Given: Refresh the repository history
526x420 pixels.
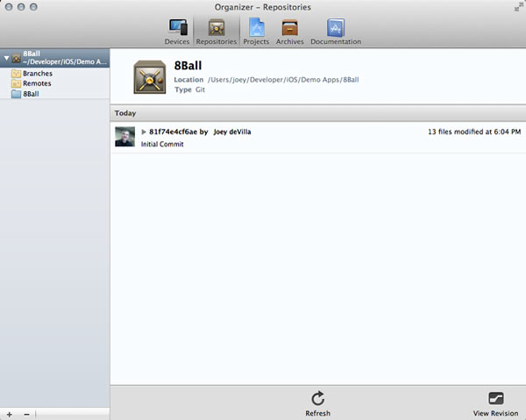Looking at the screenshot, I should coord(317,403).
